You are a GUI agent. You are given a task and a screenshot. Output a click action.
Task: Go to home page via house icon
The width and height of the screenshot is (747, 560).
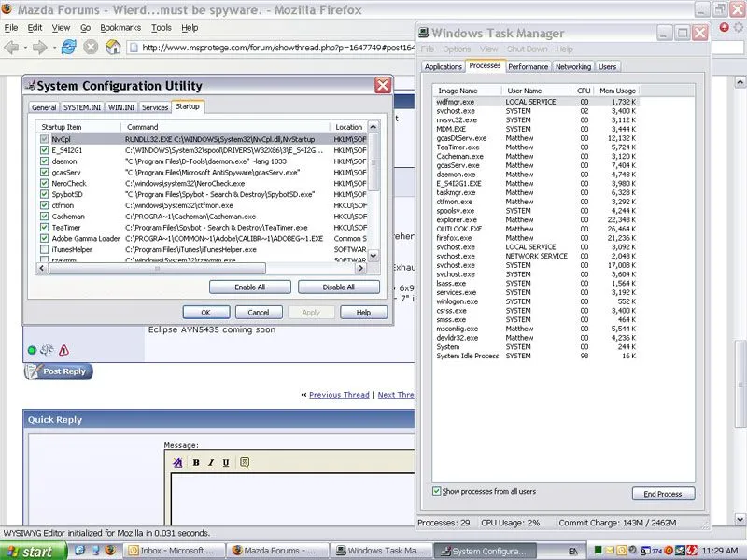113,47
